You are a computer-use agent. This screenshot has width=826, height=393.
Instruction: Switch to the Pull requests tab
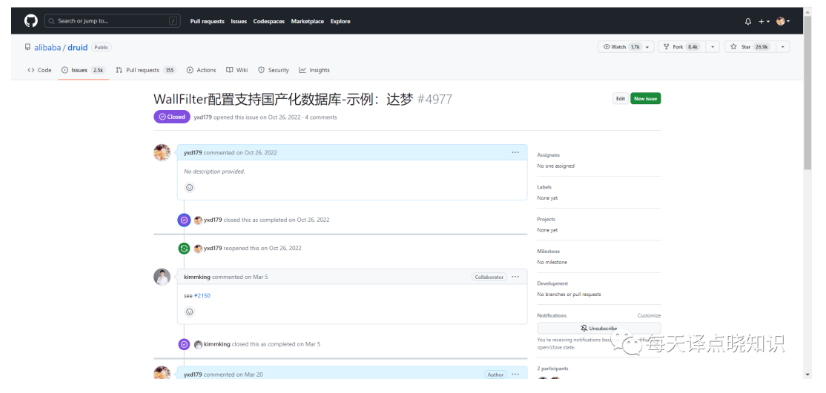[x=145, y=70]
